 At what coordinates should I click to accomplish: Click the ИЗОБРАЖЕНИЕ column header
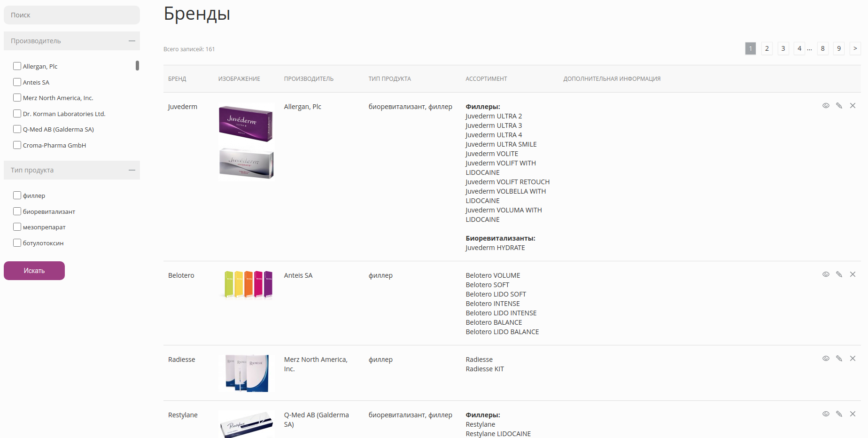[x=239, y=79]
